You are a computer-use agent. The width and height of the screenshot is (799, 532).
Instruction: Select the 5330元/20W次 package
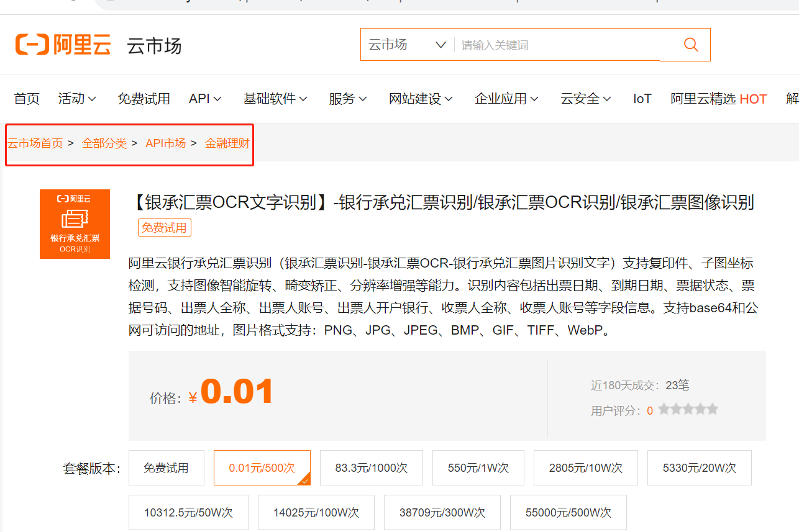(700, 468)
